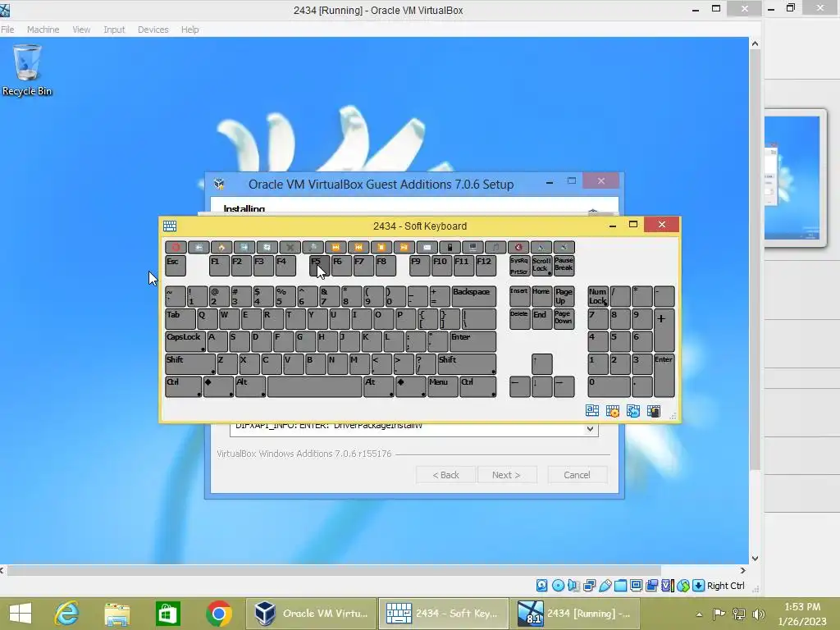Click mouse integration status icon
This screenshot has height=630, width=840.
point(683,586)
